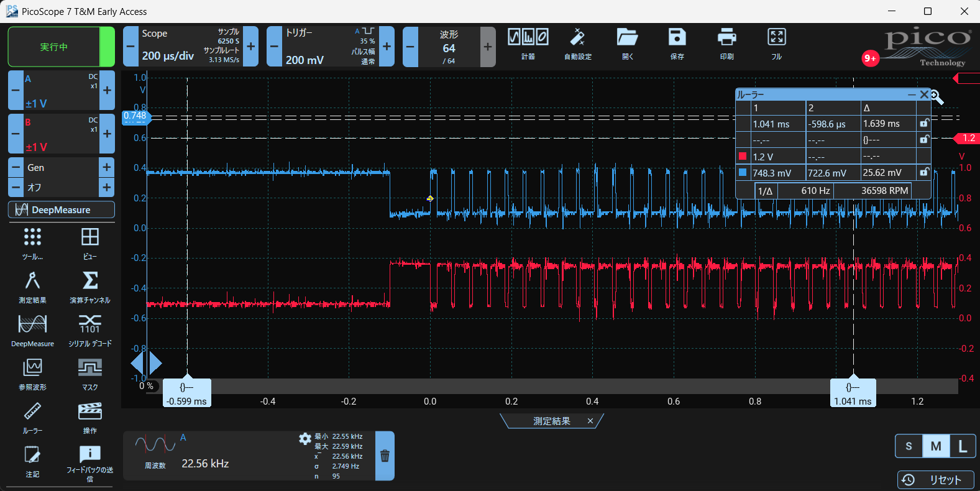Viewport: 980px width, 491px height.
Task: Toggle lock on the channel A voltage ruler row
Action: coord(924,172)
